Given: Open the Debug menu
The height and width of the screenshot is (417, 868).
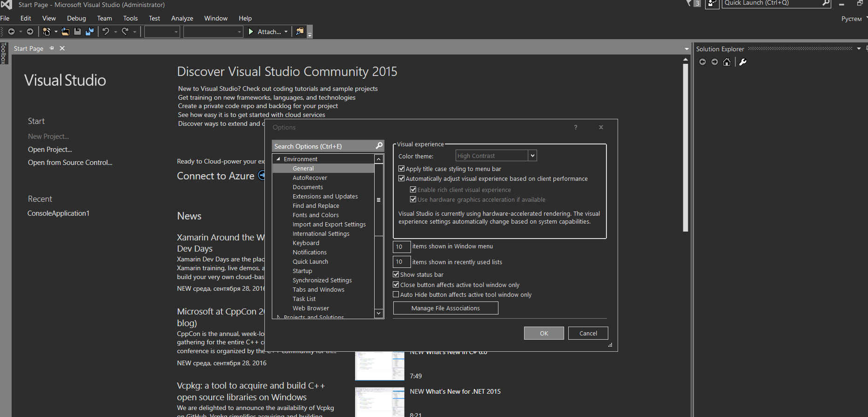Looking at the screenshot, I should (76, 18).
